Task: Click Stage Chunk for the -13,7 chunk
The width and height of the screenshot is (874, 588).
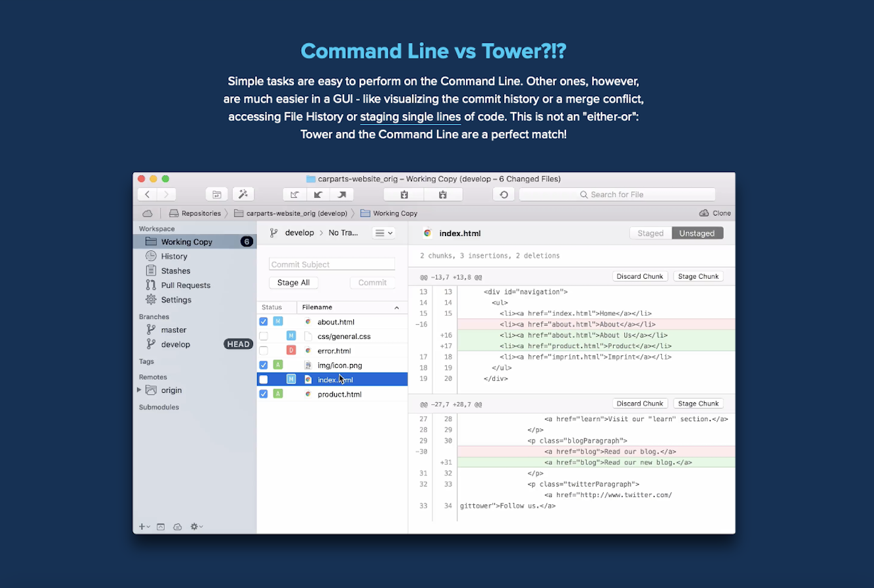Action: point(699,276)
